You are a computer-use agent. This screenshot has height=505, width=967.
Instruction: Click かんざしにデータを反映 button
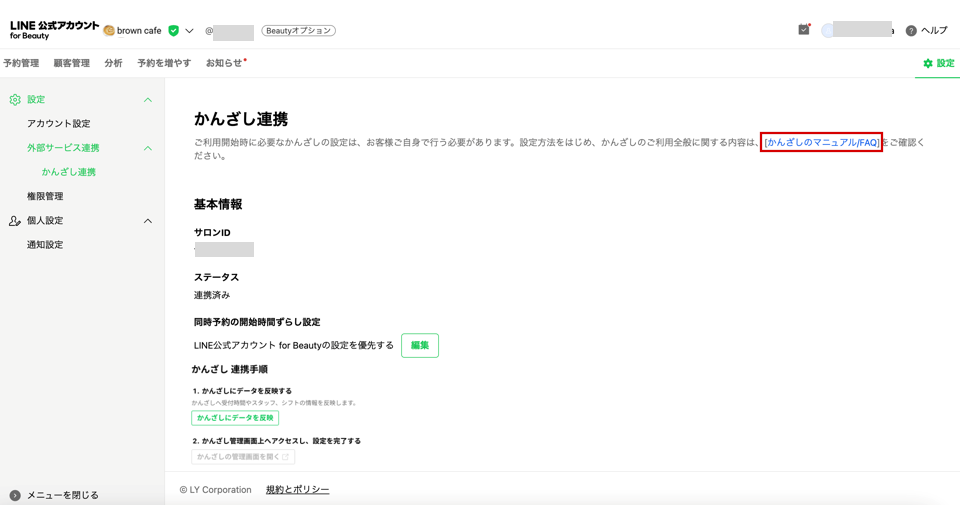pos(235,418)
